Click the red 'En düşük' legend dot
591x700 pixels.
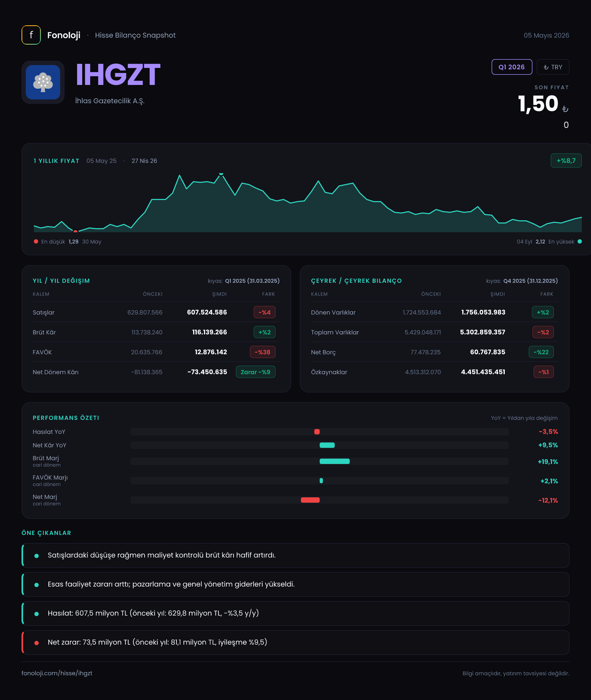(x=36, y=241)
